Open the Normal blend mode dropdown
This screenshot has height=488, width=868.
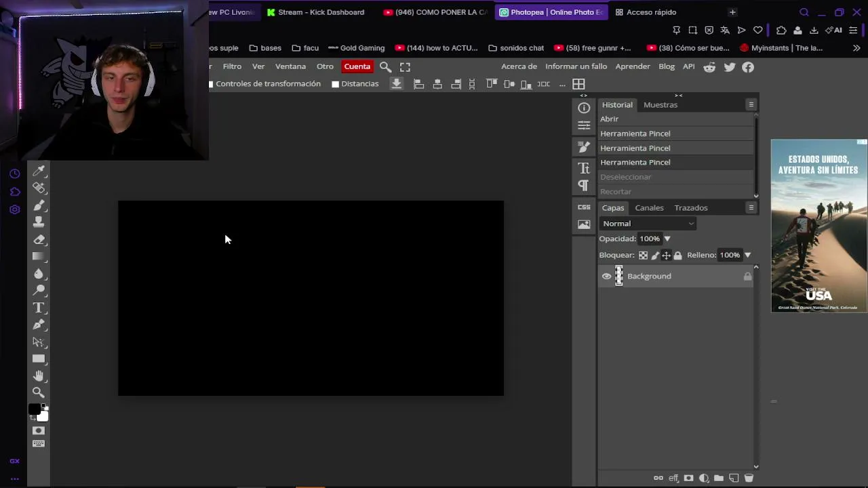(648, 224)
